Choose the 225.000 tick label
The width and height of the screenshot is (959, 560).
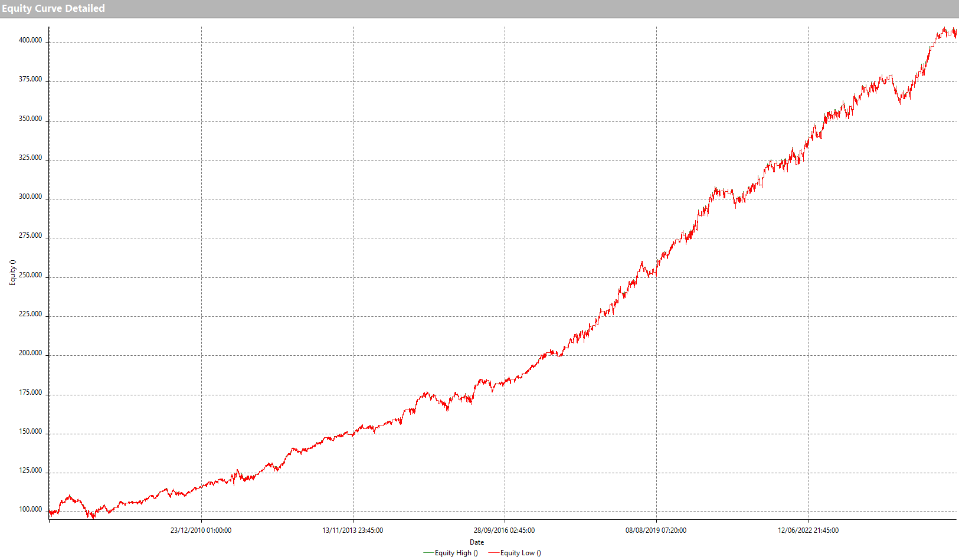coord(31,314)
